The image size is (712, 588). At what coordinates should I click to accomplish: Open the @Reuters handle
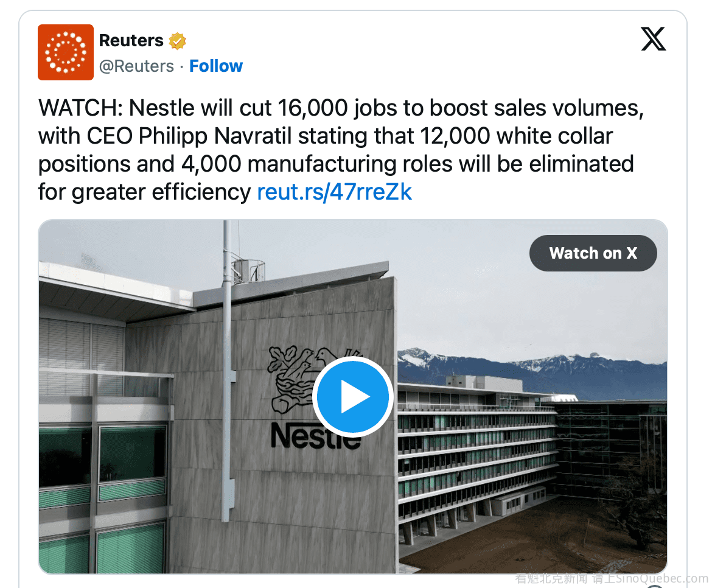pyautogui.click(x=136, y=66)
